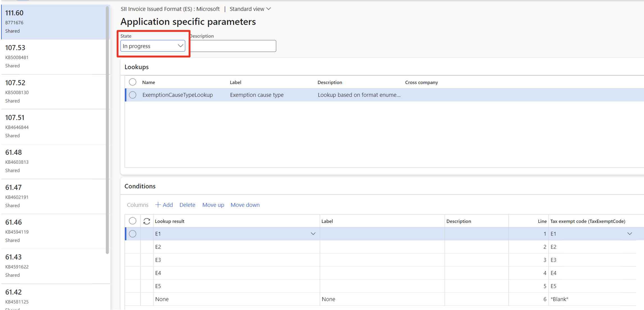Expand Tax exempt code E1 dropdown
The width and height of the screenshot is (644, 310).
(x=630, y=234)
